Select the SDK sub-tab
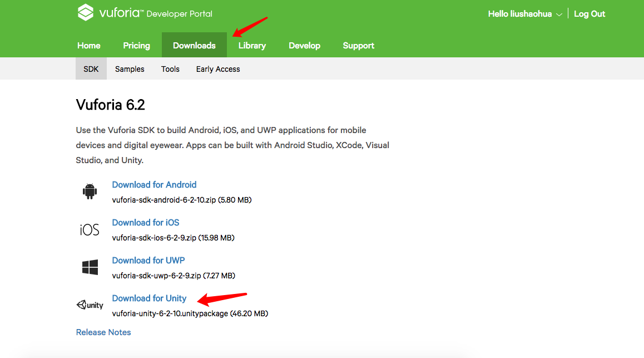 [x=91, y=68]
